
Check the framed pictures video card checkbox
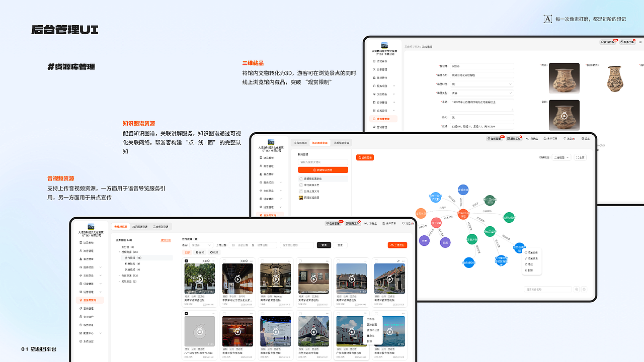coord(300,261)
